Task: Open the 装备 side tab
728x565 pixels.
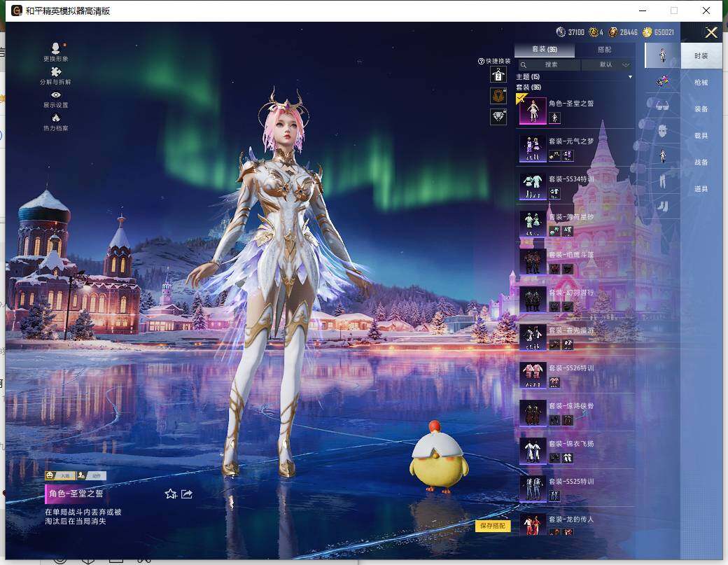Action: [x=701, y=109]
